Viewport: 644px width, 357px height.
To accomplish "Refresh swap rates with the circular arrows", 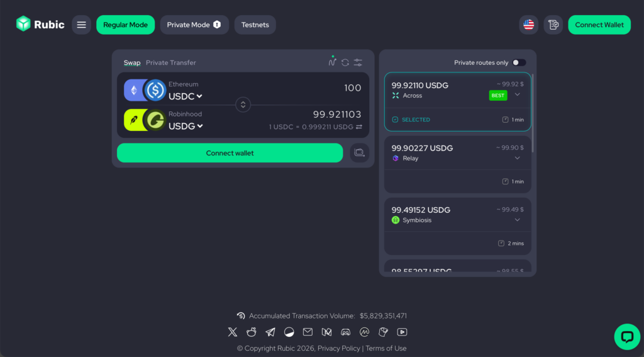I will coord(345,62).
